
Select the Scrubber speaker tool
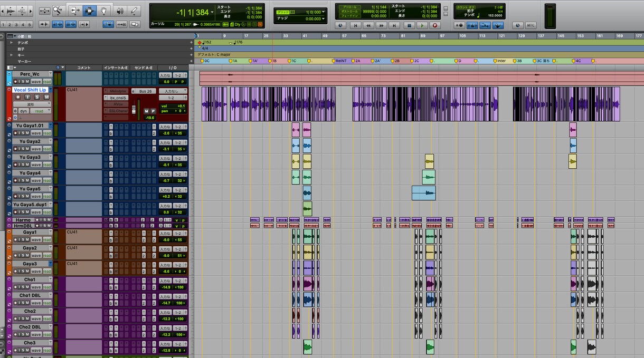(120, 11)
